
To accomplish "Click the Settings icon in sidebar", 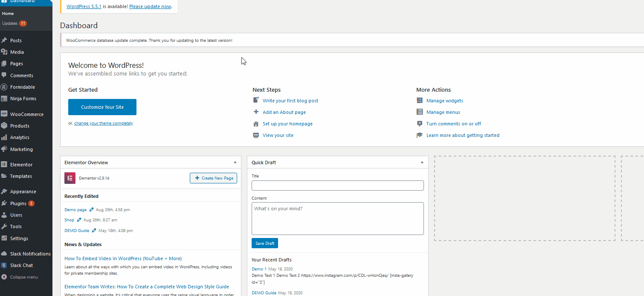I will click(x=4, y=238).
